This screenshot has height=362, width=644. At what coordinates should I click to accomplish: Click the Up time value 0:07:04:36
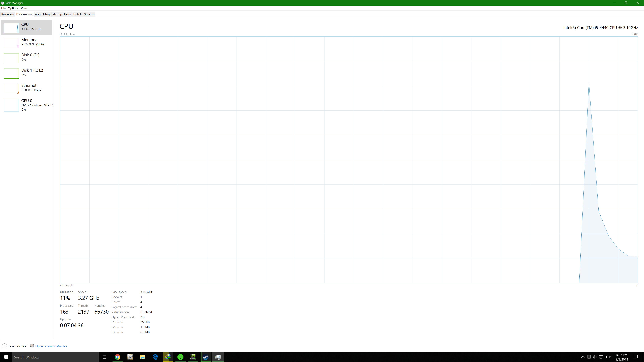click(72, 325)
